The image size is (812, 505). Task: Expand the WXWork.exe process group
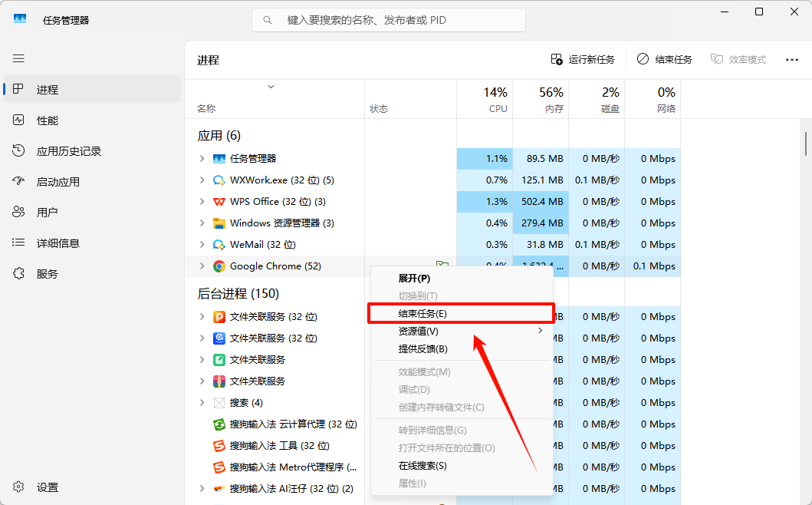tap(202, 180)
